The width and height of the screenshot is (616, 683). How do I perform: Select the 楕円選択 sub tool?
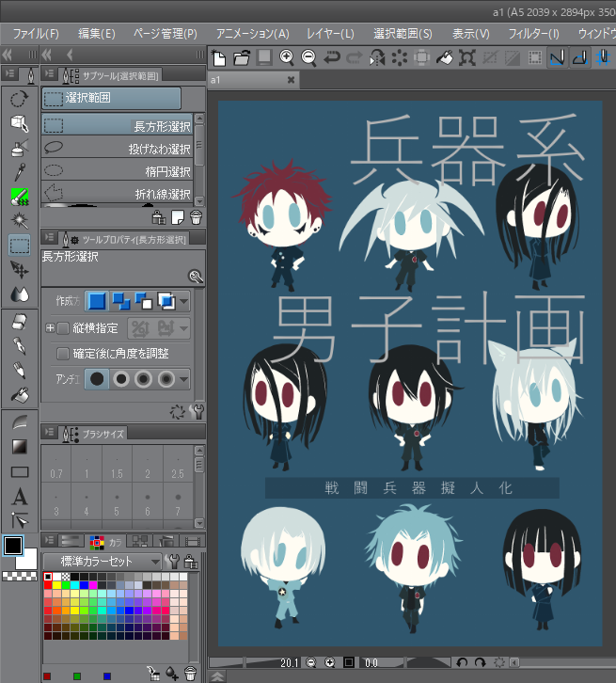coord(118,171)
